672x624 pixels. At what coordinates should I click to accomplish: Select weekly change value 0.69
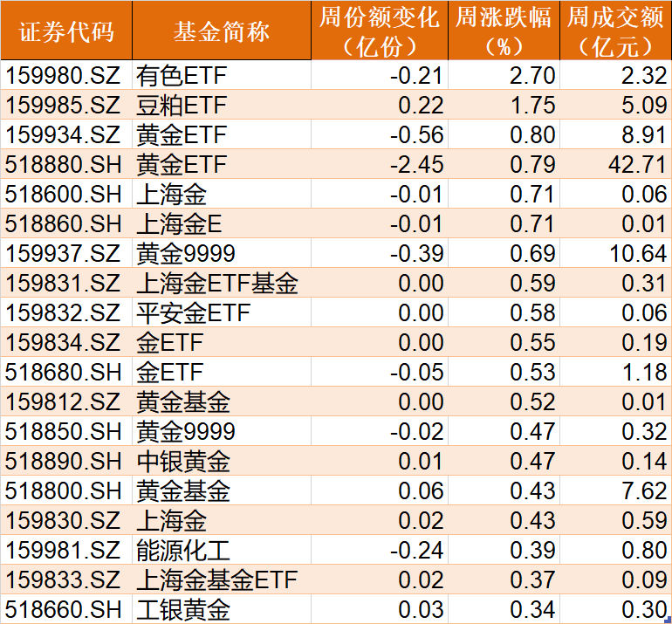(x=532, y=253)
